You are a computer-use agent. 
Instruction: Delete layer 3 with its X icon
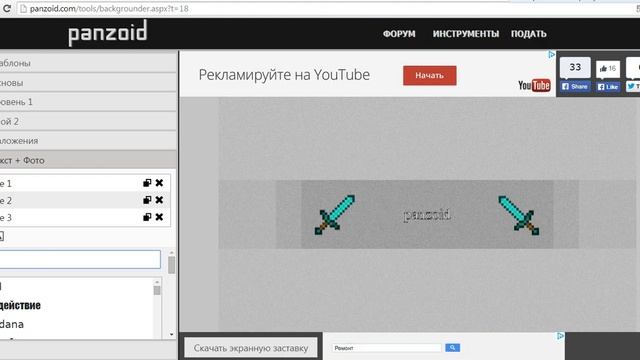[x=160, y=217]
